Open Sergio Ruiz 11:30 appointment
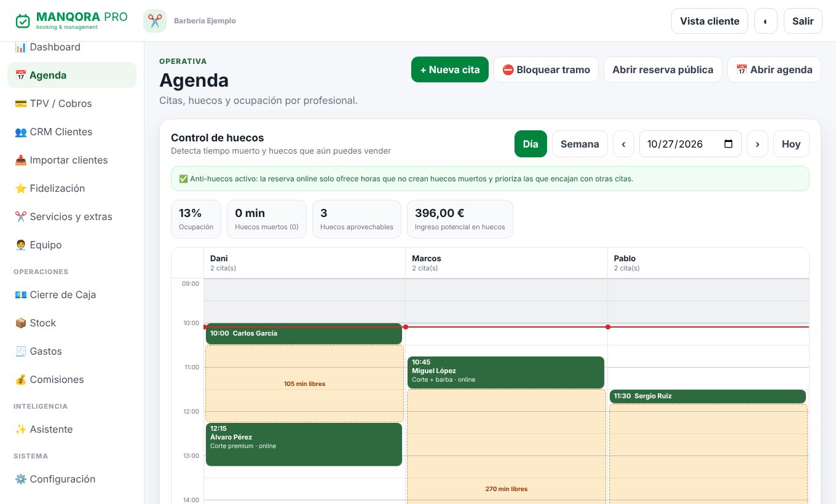This screenshot has width=836, height=504. (708, 396)
